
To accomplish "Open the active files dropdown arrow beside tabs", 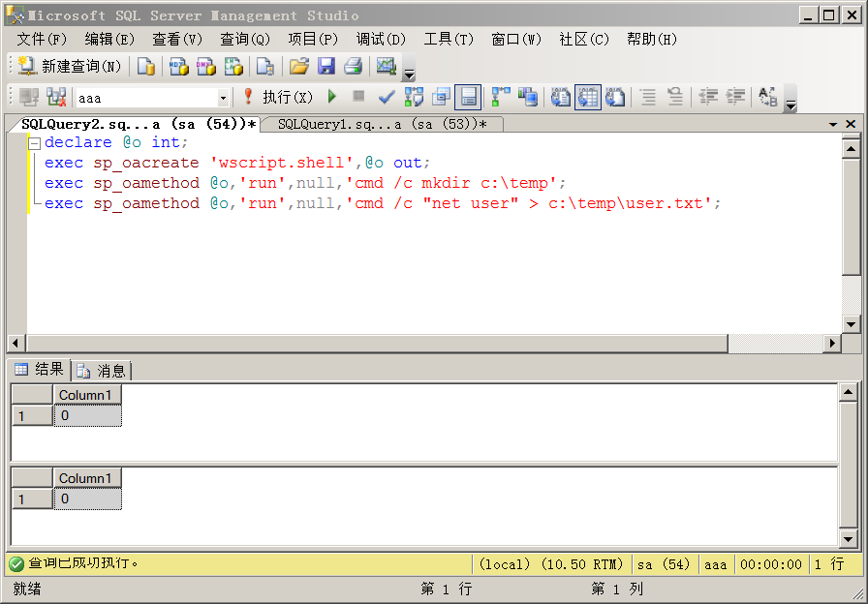I will click(832, 125).
